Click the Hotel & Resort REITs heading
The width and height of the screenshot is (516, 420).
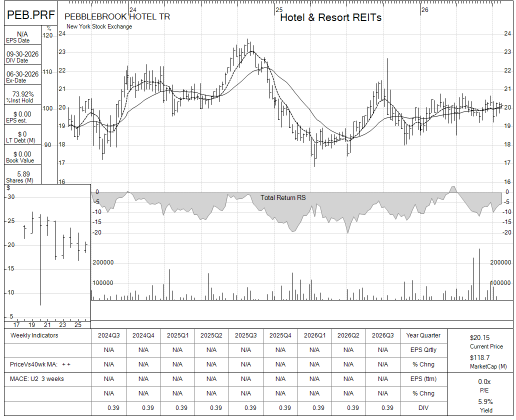click(330, 17)
